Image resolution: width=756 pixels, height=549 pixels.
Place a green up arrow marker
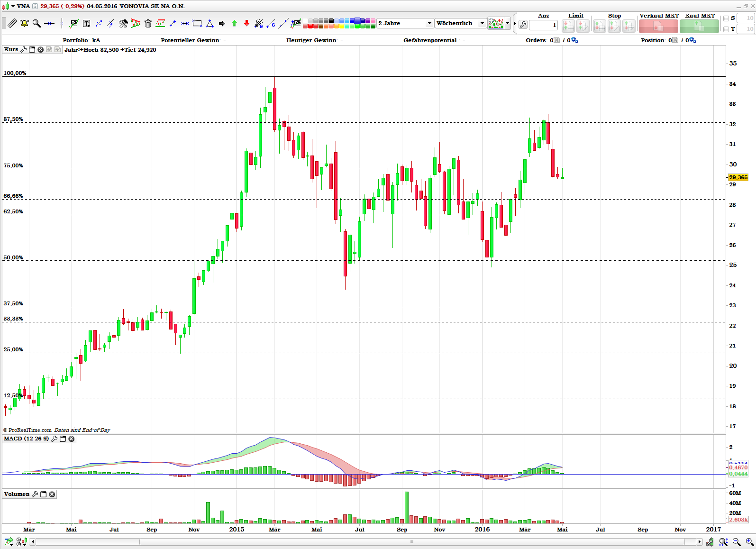pos(234,23)
